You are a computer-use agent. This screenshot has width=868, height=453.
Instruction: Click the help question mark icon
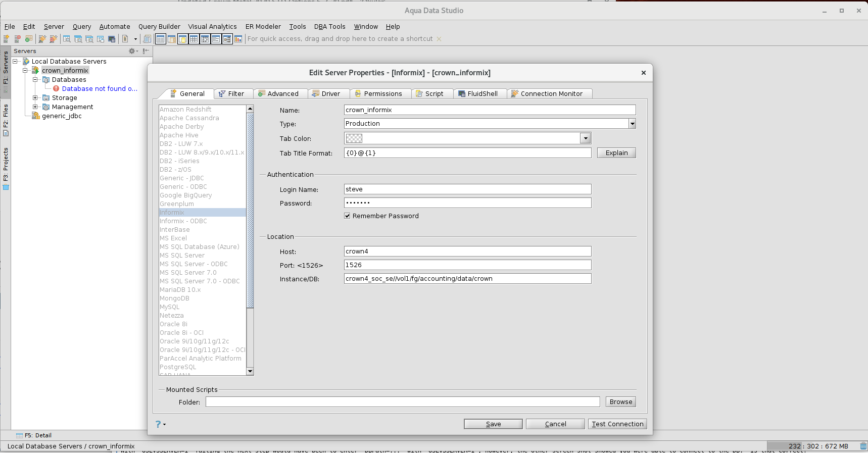158,424
